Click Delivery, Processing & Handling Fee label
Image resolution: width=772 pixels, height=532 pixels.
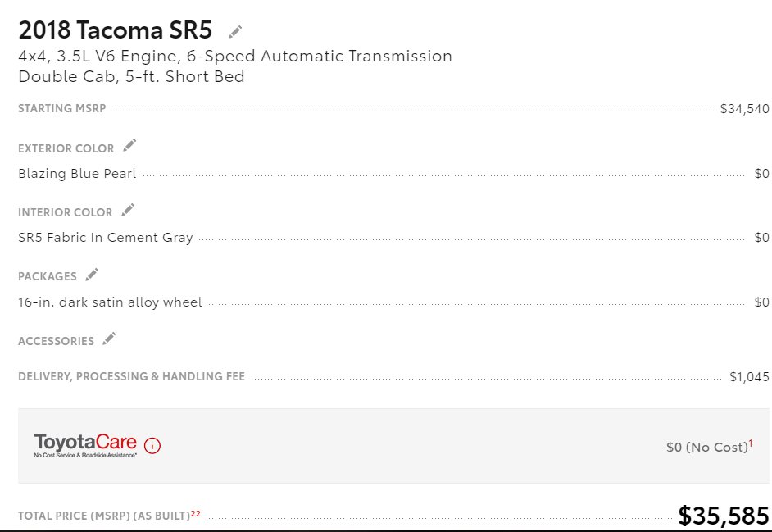coord(131,376)
